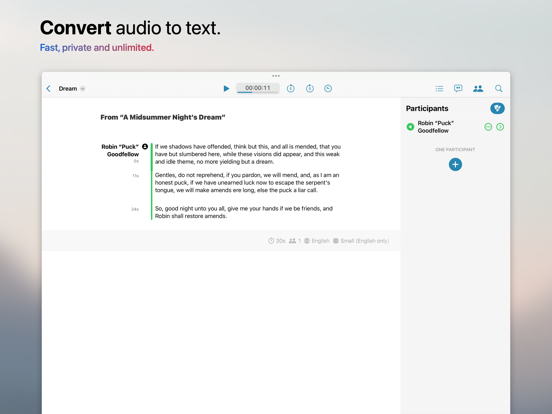Toggle the Participants panel icon
Screen dimensions: 552x414
click(x=478, y=88)
